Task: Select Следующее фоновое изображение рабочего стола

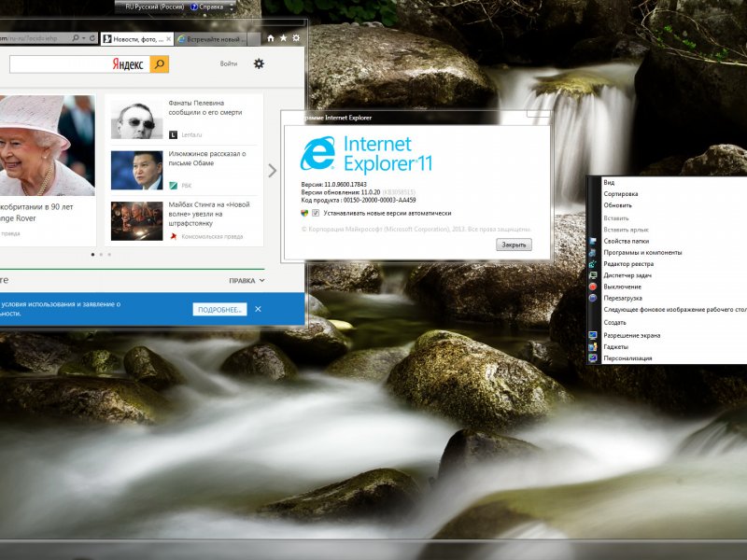Action: pos(674,310)
